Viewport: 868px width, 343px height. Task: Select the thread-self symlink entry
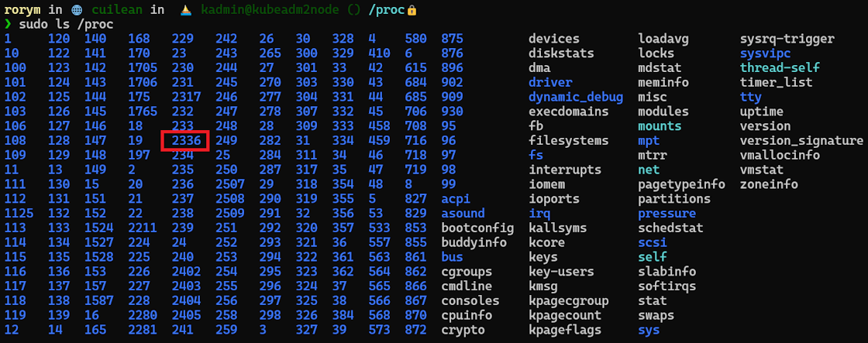point(780,67)
